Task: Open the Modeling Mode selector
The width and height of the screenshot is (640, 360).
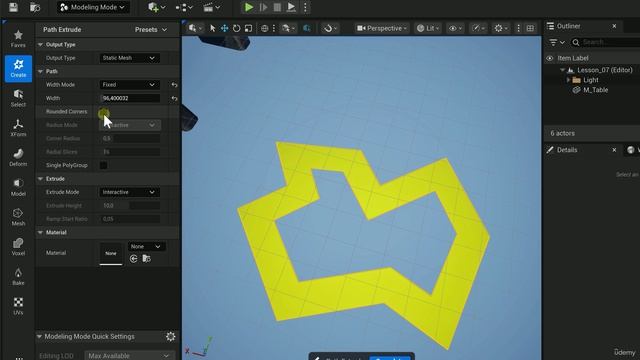Action: point(93,7)
